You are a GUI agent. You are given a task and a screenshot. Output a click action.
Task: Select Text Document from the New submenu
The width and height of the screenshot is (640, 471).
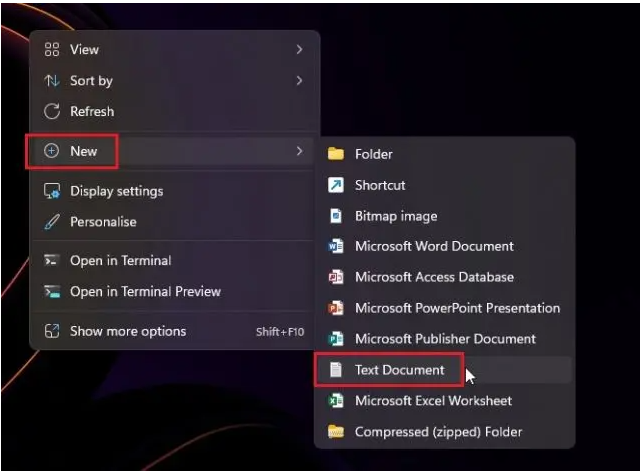coord(399,370)
